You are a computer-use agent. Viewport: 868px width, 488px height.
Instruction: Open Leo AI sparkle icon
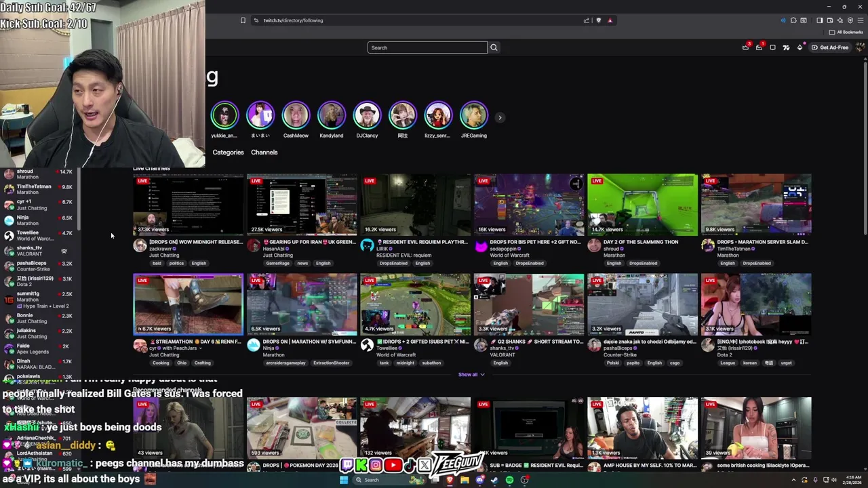(840, 20)
